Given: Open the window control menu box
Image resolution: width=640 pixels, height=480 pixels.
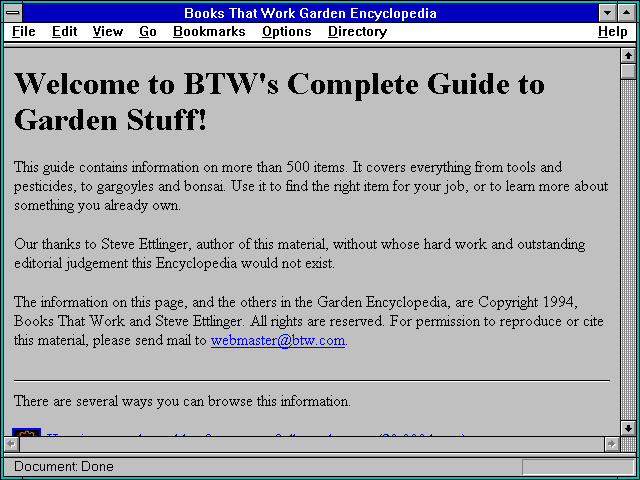Looking at the screenshot, I should 13,13.
